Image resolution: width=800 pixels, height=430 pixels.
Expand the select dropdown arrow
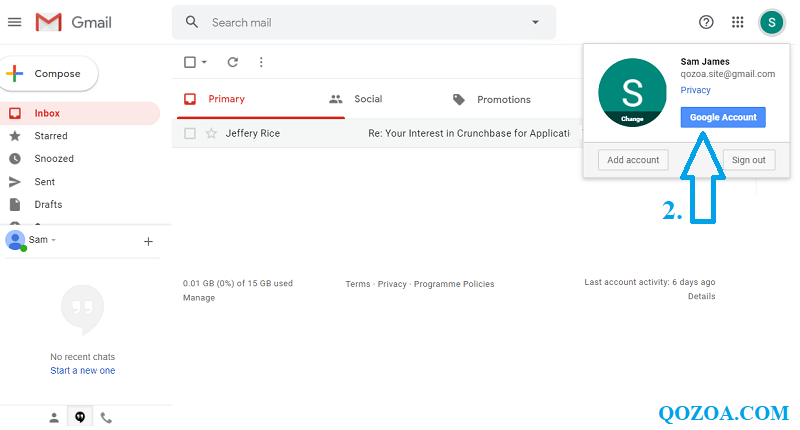(x=204, y=62)
